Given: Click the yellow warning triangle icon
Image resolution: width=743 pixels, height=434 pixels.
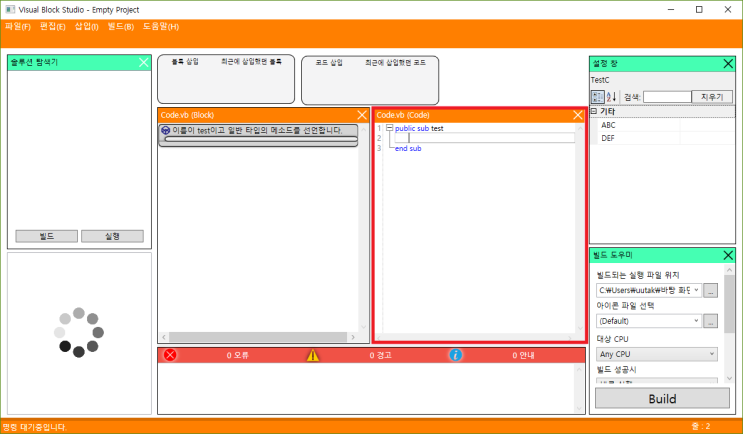Looking at the screenshot, I should point(313,355).
